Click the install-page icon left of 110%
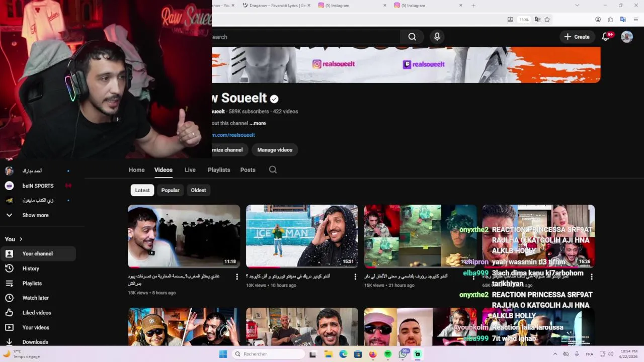The height and width of the screenshot is (362, 644). [510, 20]
